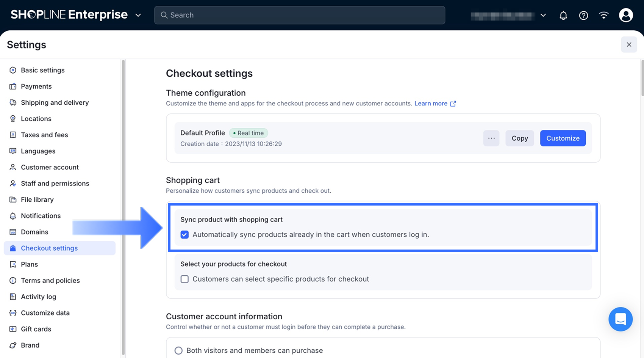Open the user profile avatar icon
This screenshot has width=644, height=358.
point(626,15)
